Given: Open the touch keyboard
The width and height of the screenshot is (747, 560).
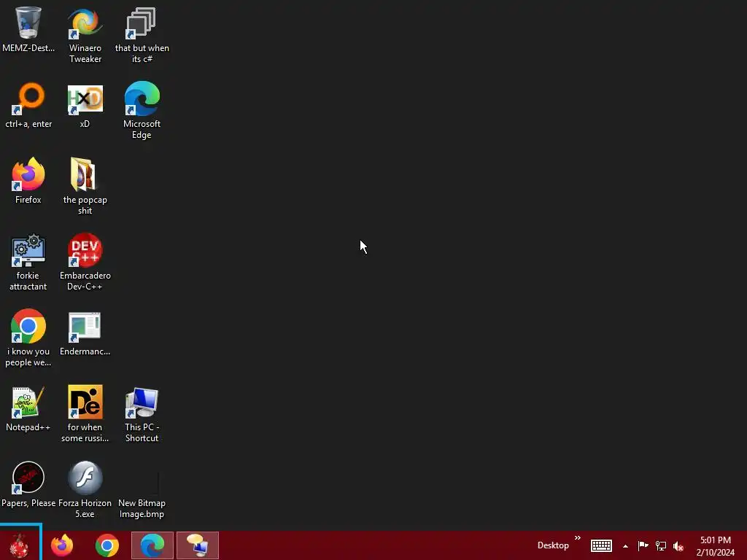Looking at the screenshot, I should pyautogui.click(x=601, y=545).
